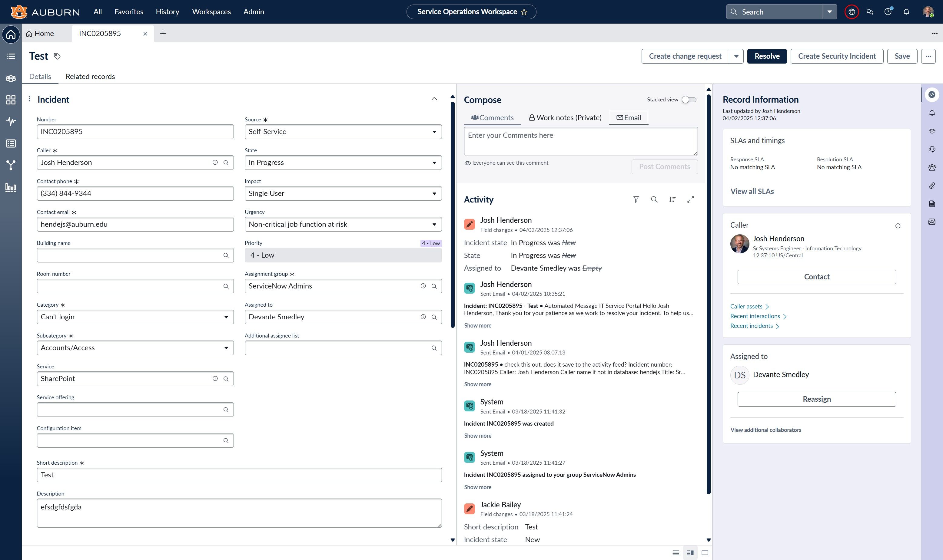The height and width of the screenshot is (560, 943).
Task: Open the List menu in left sidebar
Action: (x=11, y=56)
